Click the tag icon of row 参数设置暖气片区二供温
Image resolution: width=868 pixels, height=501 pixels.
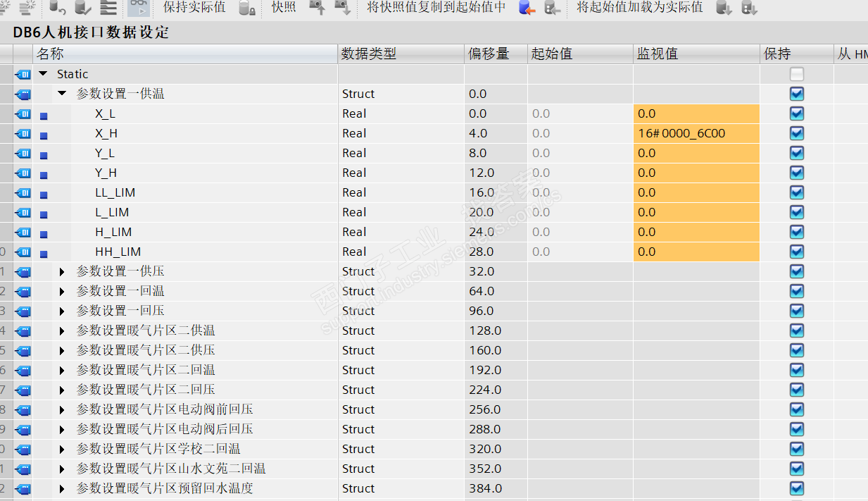23,330
